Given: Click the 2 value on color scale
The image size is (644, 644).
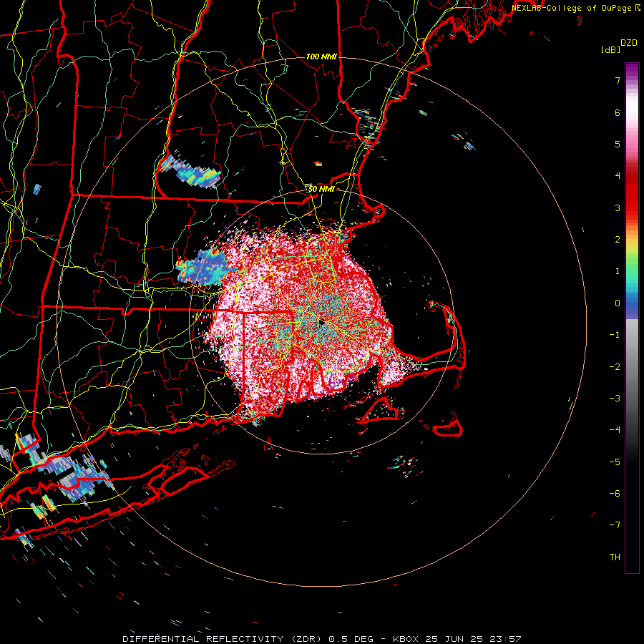Looking at the screenshot, I should coord(618,239).
